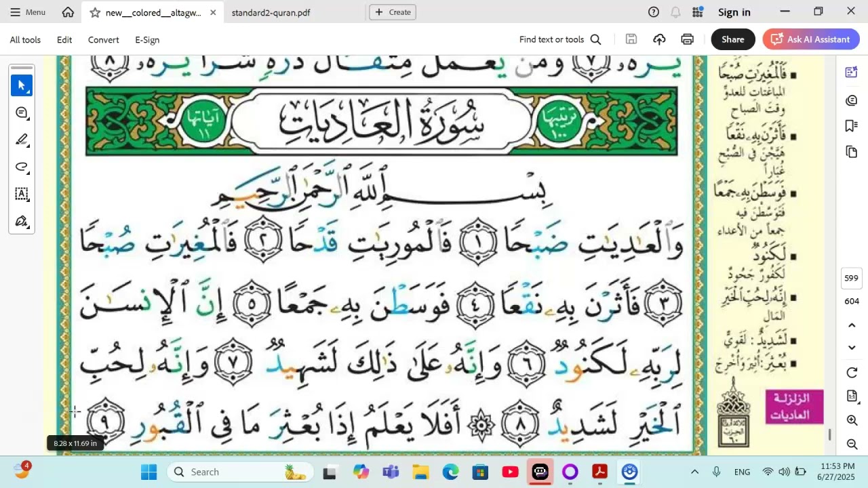Open the Pages thumbnails panel icon
Image resolution: width=868 pixels, height=488 pixels.
tap(852, 152)
